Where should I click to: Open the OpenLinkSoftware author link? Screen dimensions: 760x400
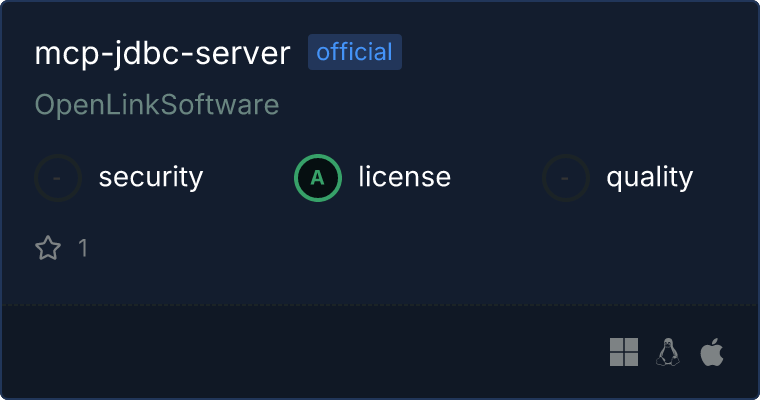point(157,105)
